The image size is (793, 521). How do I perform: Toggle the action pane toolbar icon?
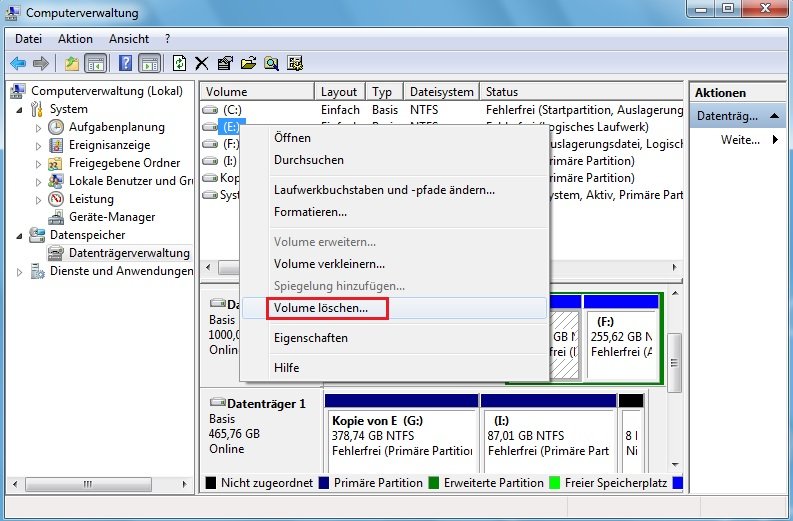150,63
